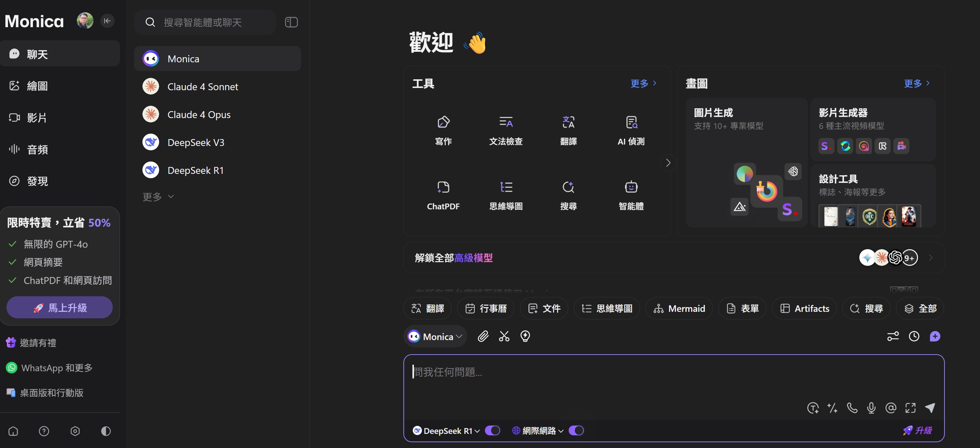
Task: Open the 寫作 writing tool
Action: (443, 130)
